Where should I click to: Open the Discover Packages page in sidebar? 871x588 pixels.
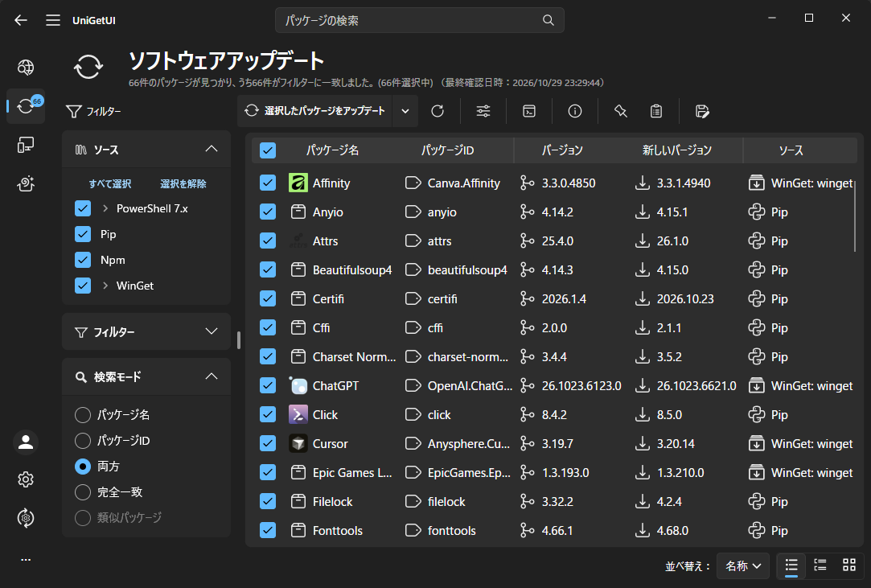pos(26,68)
